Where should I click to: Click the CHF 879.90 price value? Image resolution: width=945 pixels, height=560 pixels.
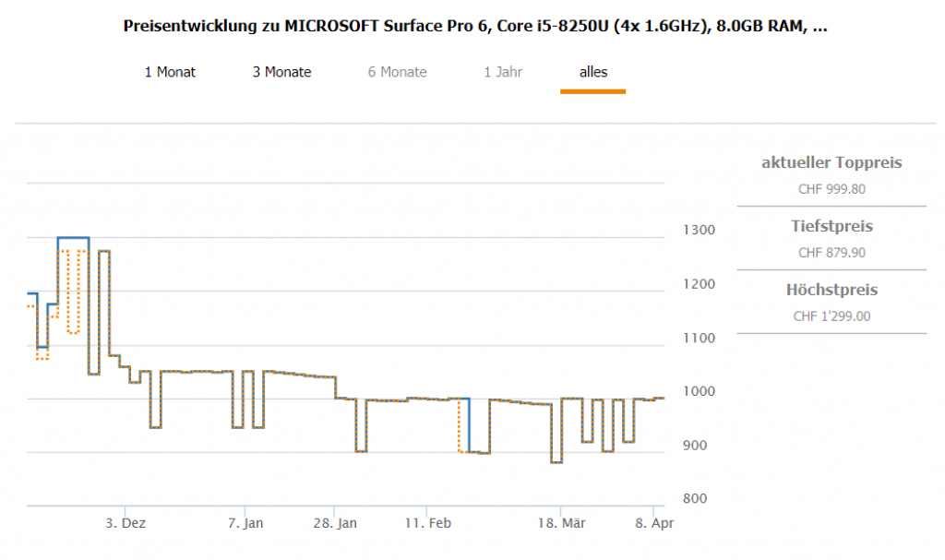(831, 253)
